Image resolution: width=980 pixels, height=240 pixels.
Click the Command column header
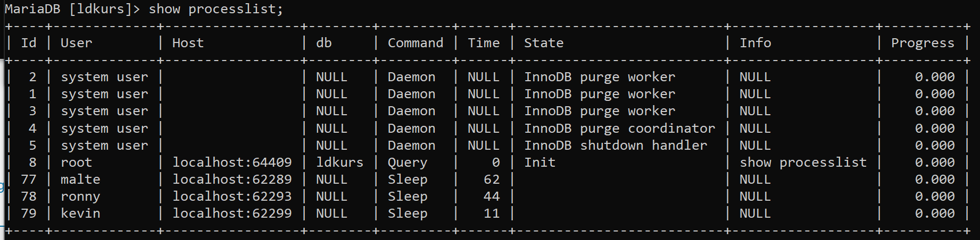coord(415,43)
